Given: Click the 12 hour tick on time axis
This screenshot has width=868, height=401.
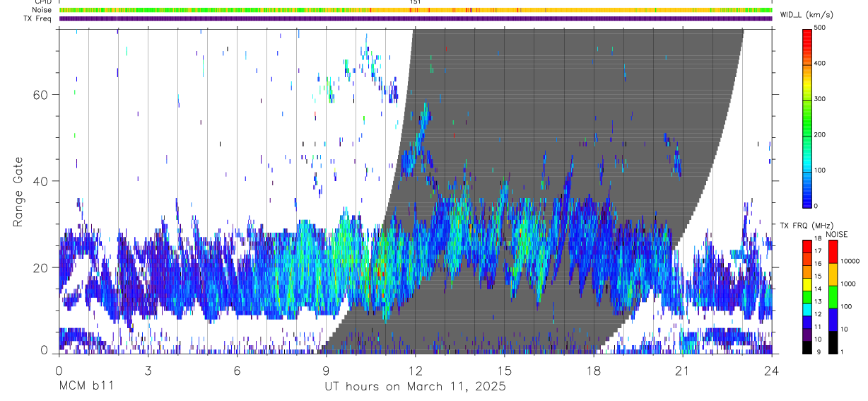Looking at the screenshot, I should click(x=415, y=370).
